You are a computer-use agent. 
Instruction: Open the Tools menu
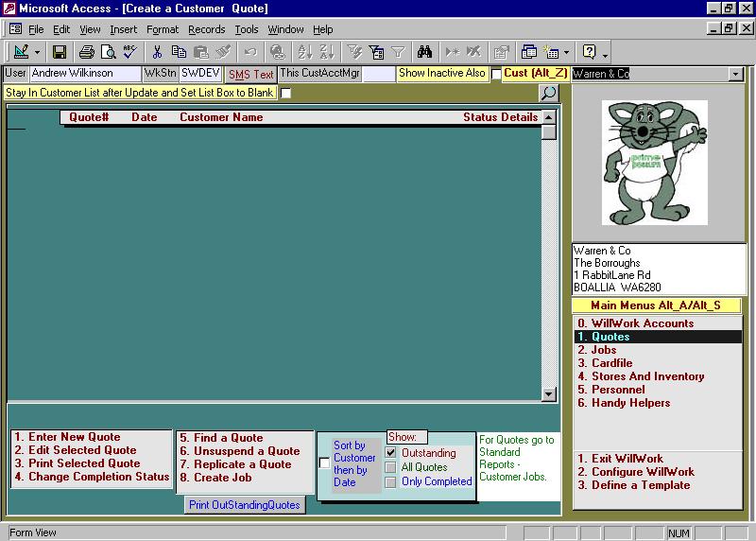246,29
